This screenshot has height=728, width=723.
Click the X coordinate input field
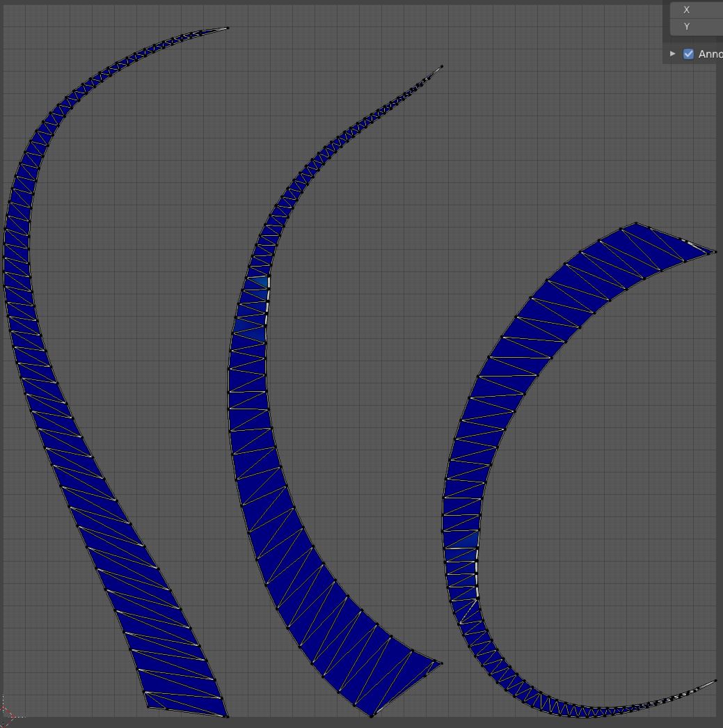(x=697, y=10)
